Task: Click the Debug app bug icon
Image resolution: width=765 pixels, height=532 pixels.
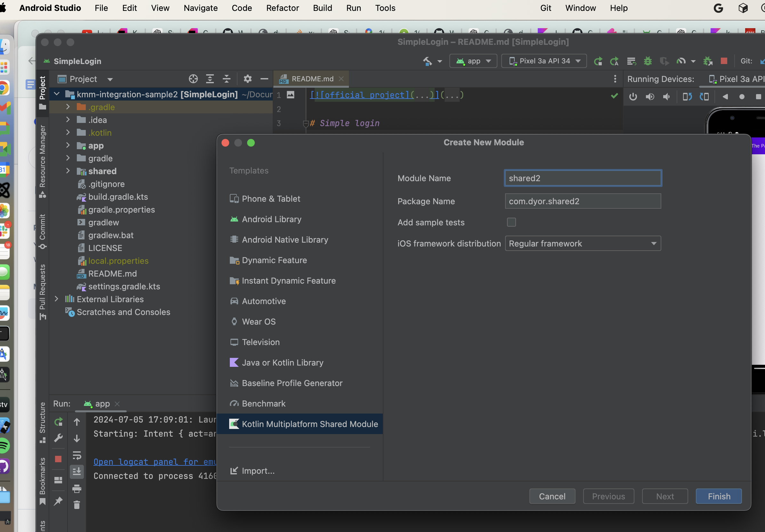Action: (x=648, y=61)
